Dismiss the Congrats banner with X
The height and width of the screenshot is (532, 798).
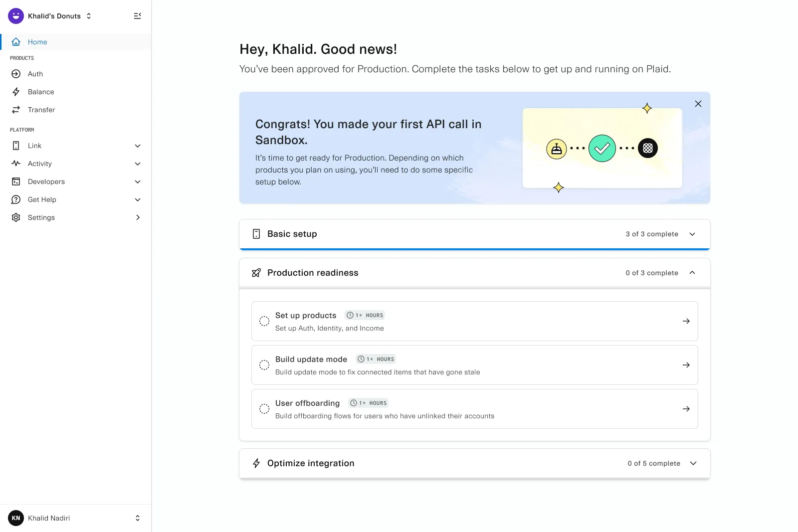698,104
